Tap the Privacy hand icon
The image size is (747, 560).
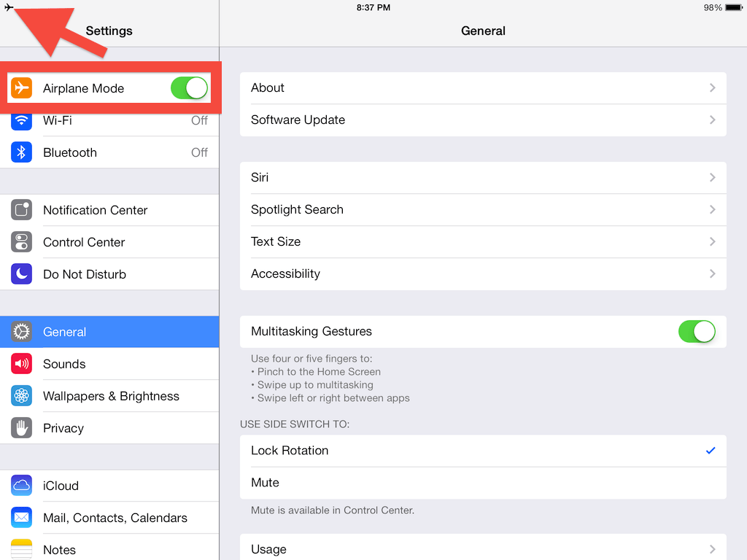pos(21,427)
